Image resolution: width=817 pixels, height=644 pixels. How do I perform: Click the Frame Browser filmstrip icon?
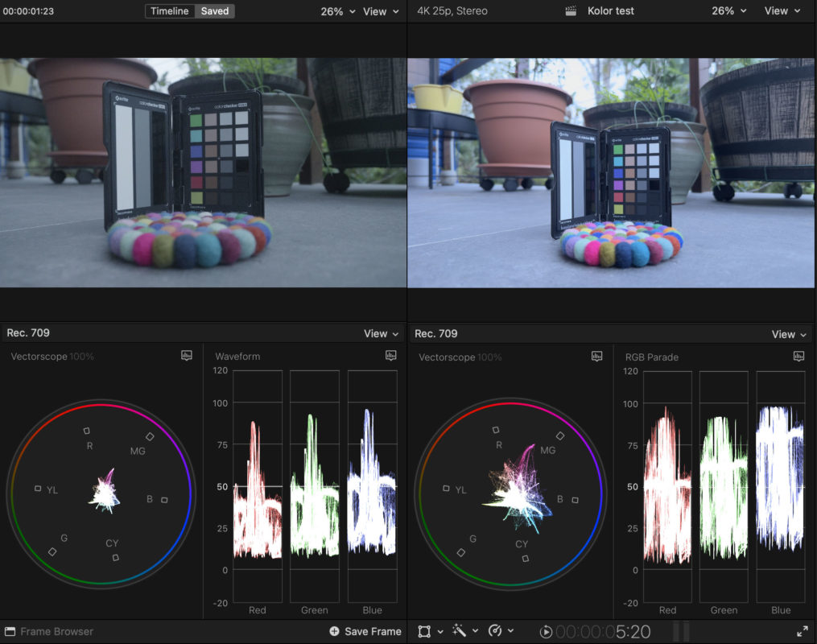point(10,631)
